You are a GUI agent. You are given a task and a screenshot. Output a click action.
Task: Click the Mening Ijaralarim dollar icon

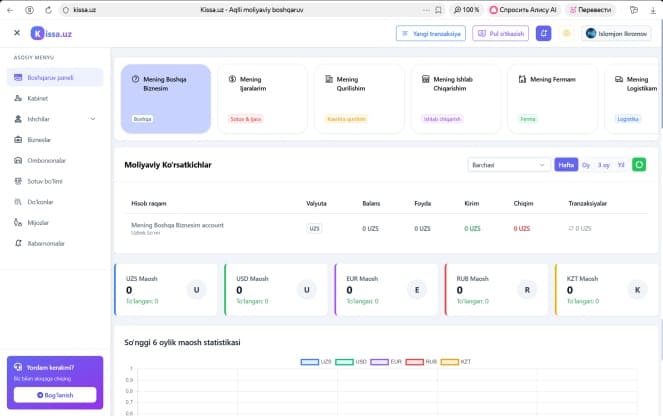(x=232, y=79)
